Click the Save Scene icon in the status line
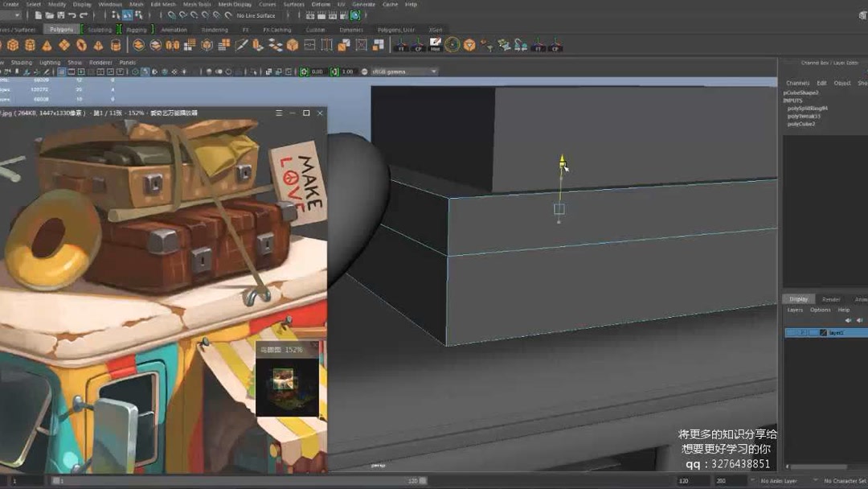The height and width of the screenshot is (489, 868). click(60, 15)
